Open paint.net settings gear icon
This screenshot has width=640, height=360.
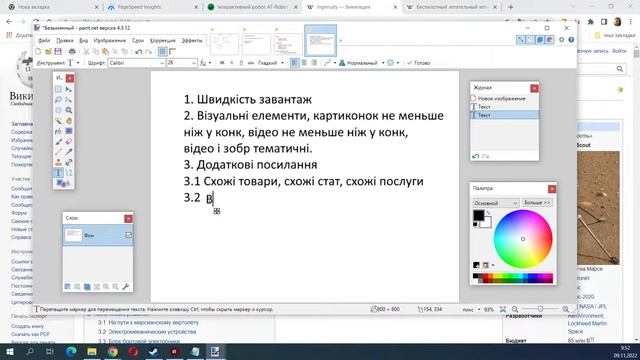(562, 40)
